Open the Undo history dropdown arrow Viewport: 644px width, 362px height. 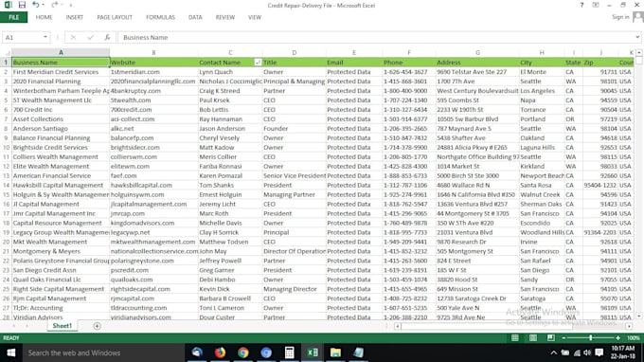tap(44, 5)
